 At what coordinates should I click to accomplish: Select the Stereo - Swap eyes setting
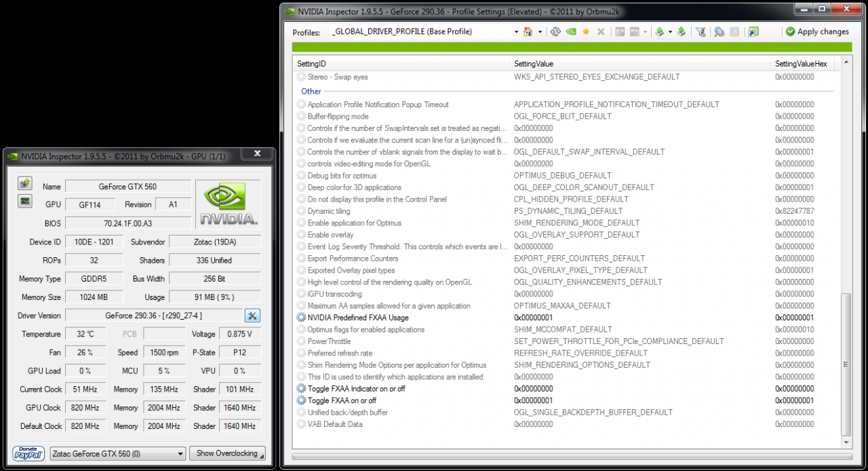pyautogui.click(x=564, y=77)
